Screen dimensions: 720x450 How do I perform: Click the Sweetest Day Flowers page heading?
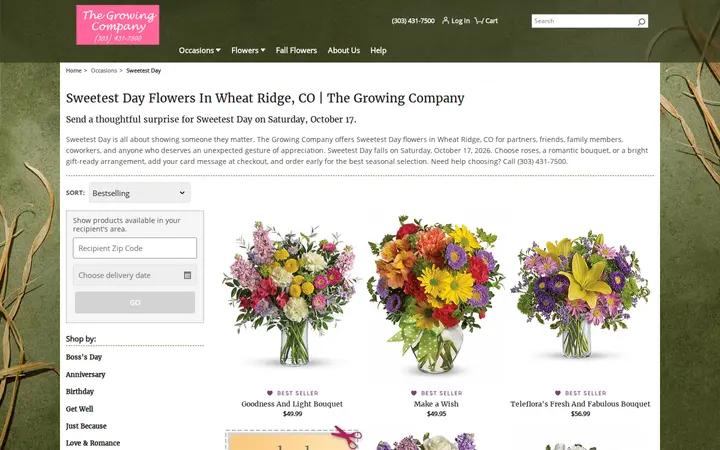pos(265,98)
